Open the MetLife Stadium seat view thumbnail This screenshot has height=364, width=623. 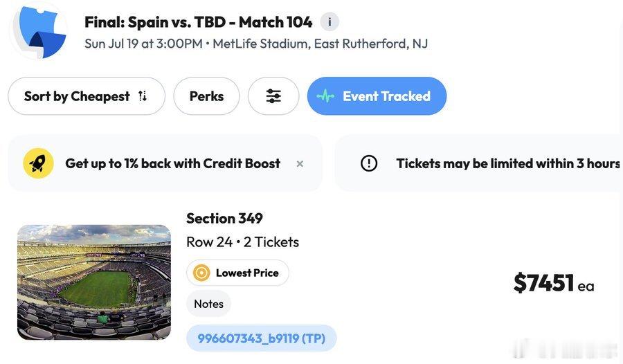pyautogui.click(x=94, y=282)
